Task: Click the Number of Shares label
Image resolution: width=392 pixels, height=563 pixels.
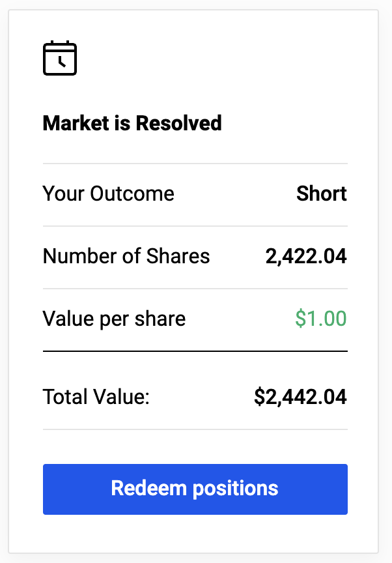Action: click(x=126, y=256)
